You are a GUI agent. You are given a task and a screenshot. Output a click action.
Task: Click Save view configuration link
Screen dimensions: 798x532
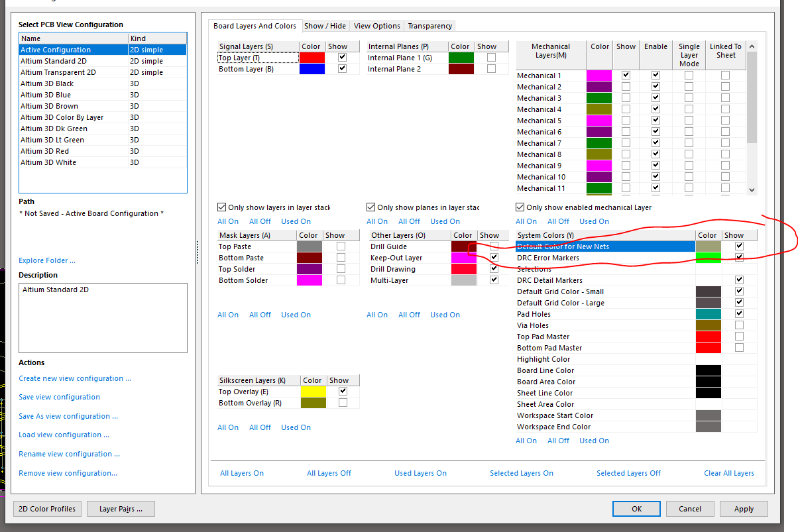(x=60, y=397)
